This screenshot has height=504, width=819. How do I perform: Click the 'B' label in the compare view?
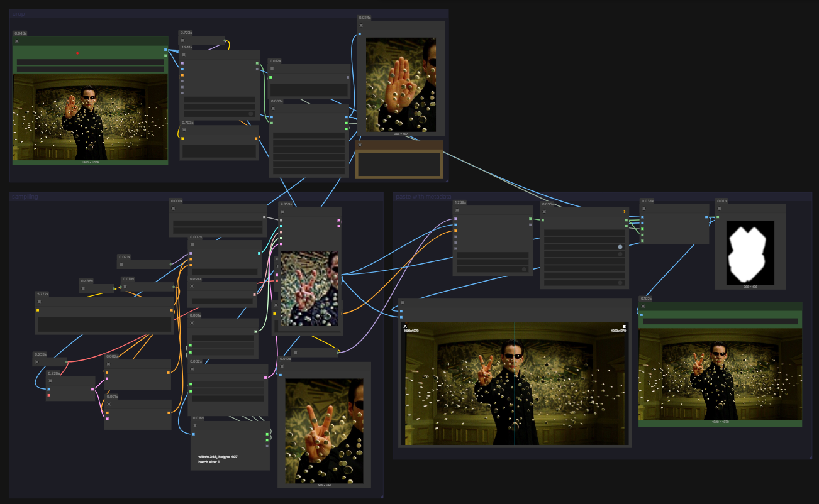(x=624, y=327)
